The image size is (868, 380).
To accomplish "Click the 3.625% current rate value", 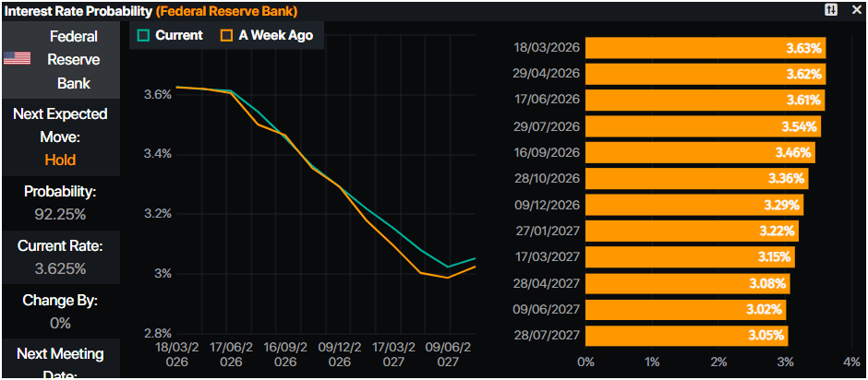I will tap(60, 269).
